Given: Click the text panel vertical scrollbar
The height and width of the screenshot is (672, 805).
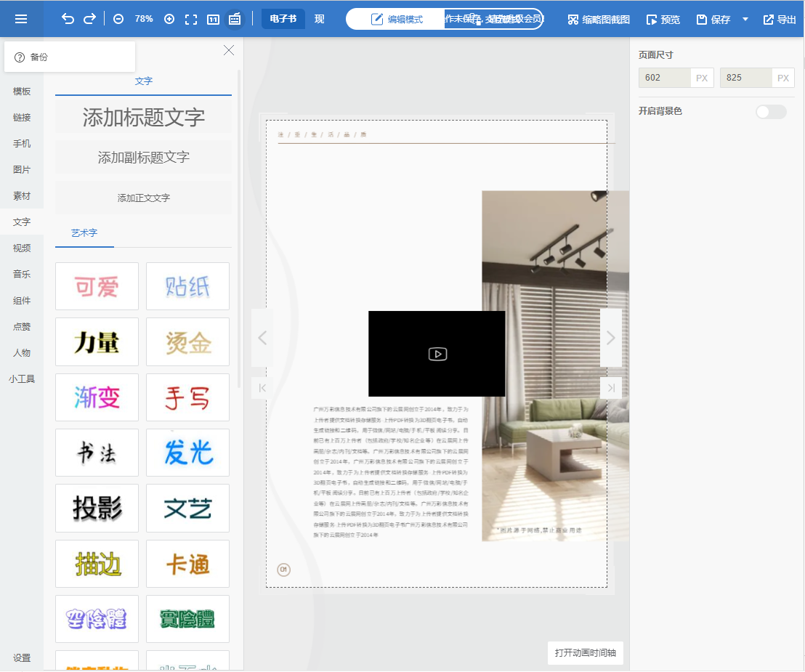Looking at the screenshot, I should point(239,228).
